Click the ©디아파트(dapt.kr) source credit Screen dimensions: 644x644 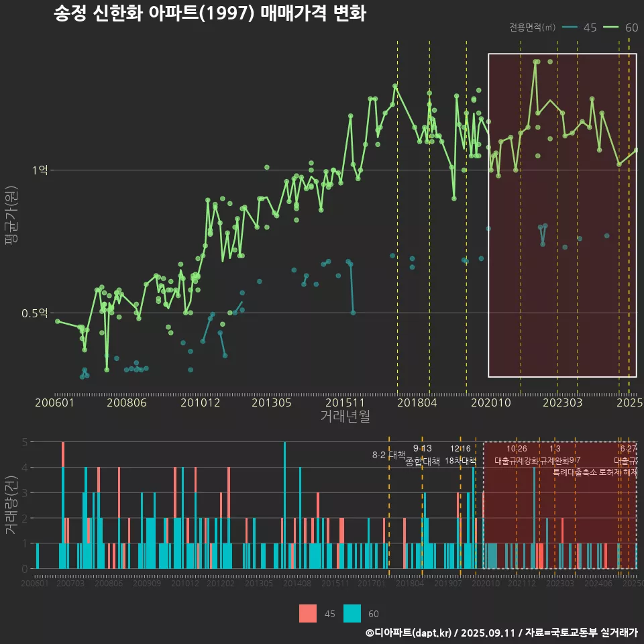(409, 633)
